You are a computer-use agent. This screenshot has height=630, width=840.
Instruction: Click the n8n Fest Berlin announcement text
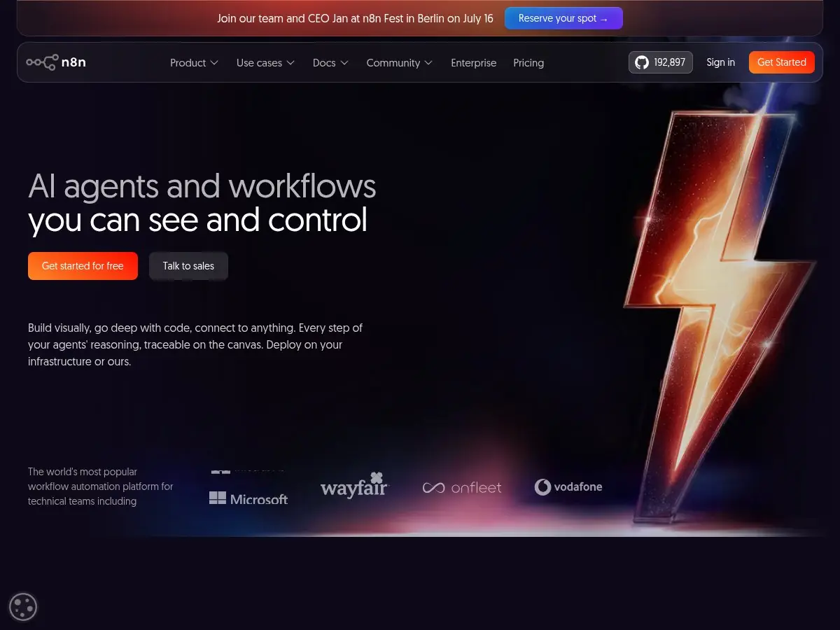tap(355, 18)
